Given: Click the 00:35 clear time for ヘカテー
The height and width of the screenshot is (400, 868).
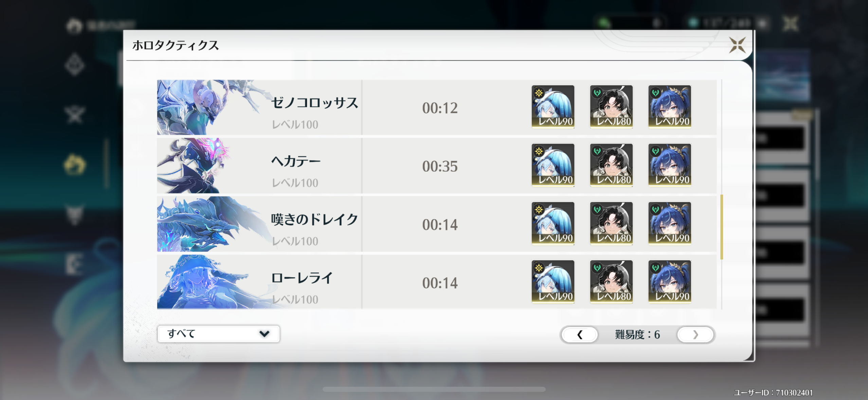Looking at the screenshot, I should [x=440, y=167].
